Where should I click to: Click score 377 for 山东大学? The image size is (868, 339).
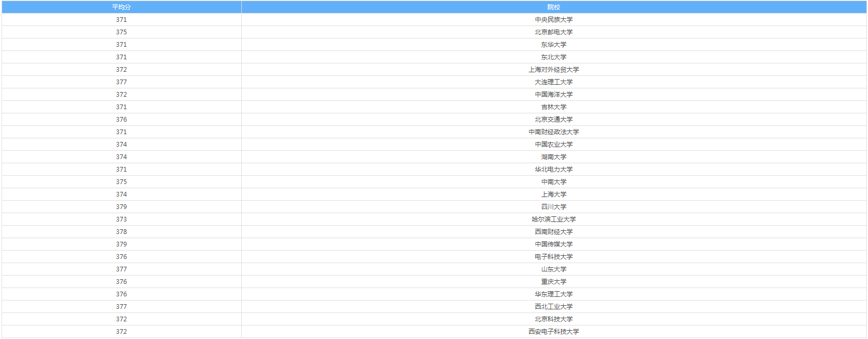pyautogui.click(x=122, y=269)
